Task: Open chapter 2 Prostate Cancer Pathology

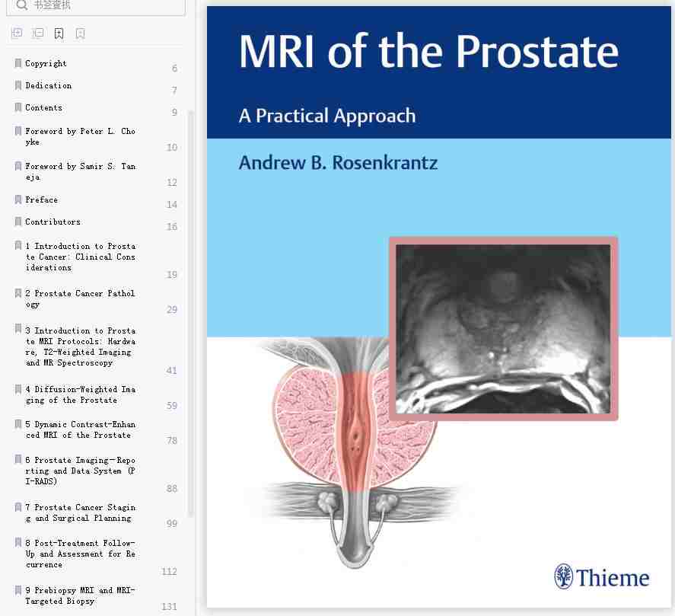Action: [80, 298]
